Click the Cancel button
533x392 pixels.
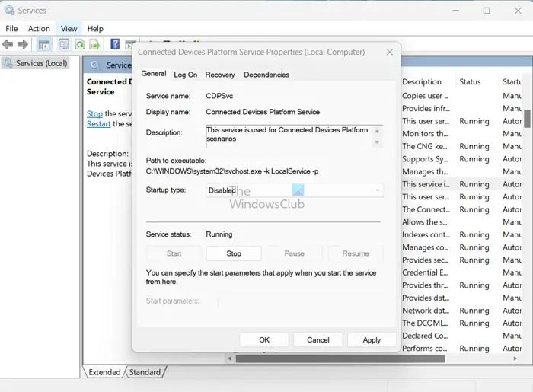click(318, 339)
